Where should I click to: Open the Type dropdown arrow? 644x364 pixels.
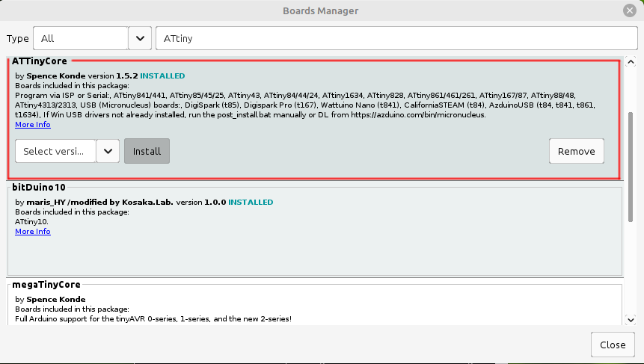pos(140,38)
